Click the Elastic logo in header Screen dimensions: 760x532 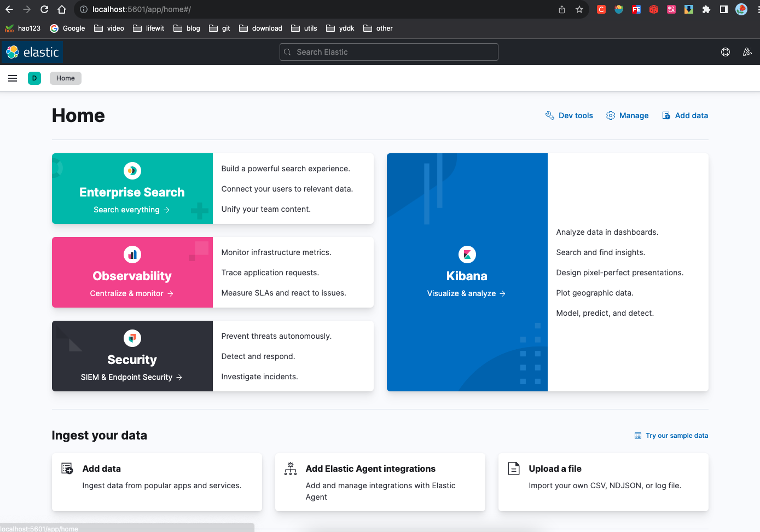pyautogui.click(x=32, y=52)
